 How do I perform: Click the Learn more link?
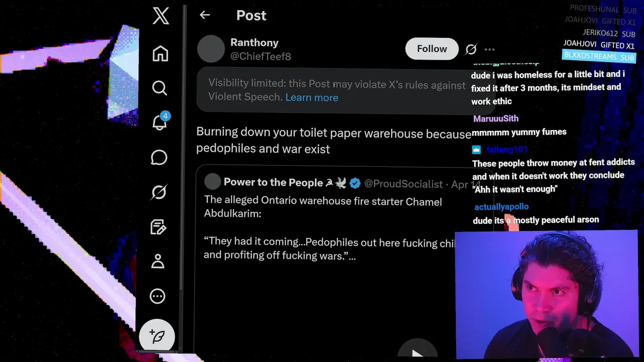coord(311,98)
